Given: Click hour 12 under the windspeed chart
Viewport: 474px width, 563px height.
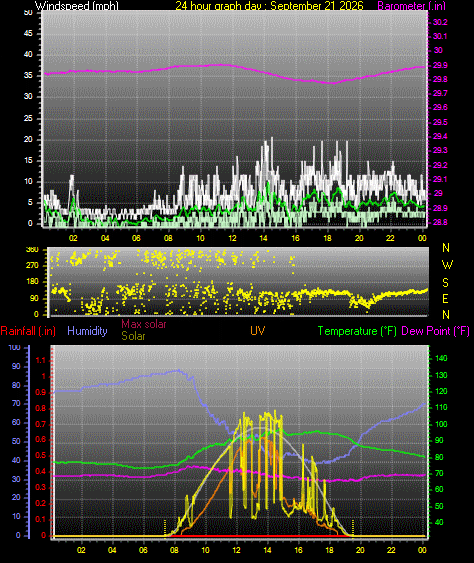Looking at the screenshot, I should [232, 238].
